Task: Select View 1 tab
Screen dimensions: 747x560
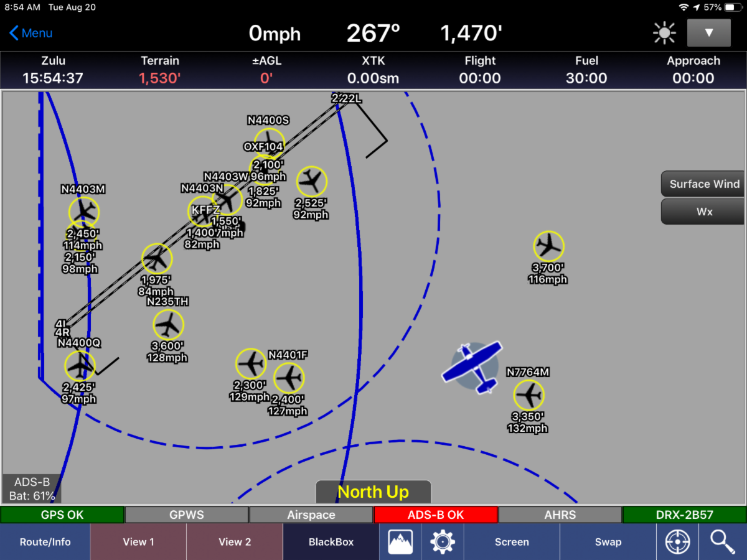Action: pos(138,542)
